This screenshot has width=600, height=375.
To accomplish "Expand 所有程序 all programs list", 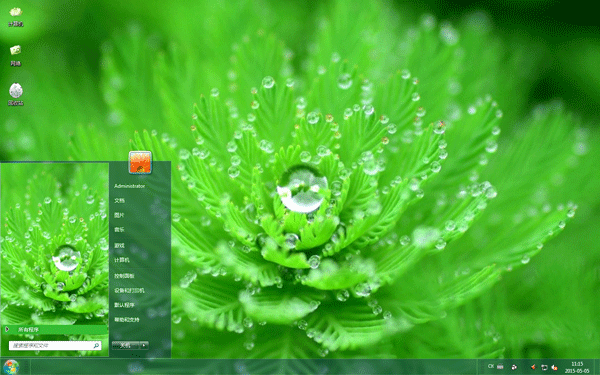I will pos(54,329).
